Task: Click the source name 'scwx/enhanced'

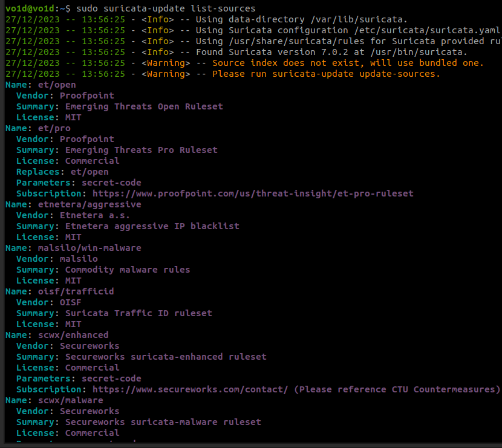Action: click(x=73, y=335)
